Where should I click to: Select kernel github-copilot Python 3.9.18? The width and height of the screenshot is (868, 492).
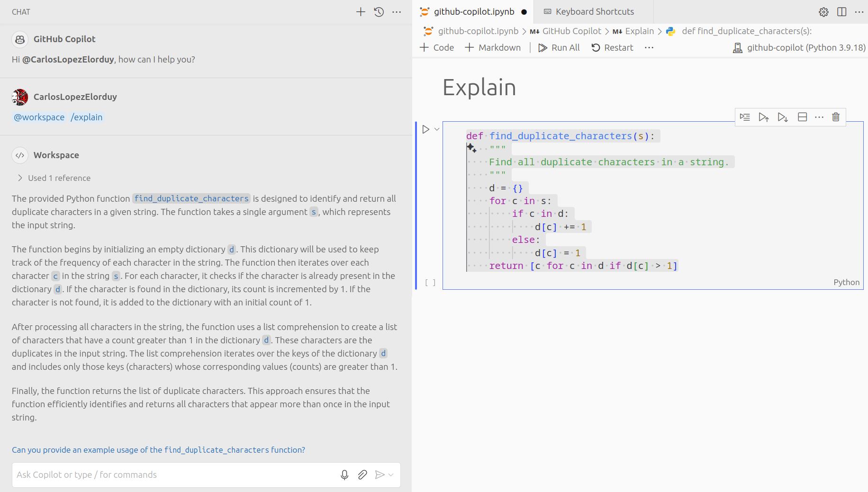[x=799, y=47]
